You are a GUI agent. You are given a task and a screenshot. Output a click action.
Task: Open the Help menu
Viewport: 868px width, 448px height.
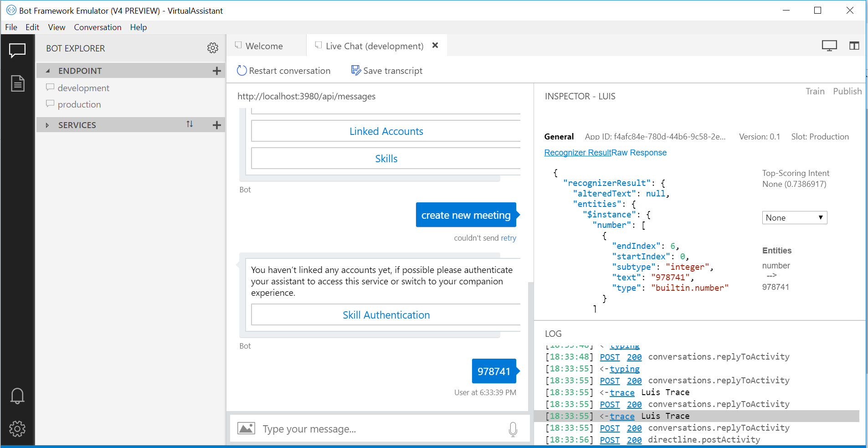pyautogui.click(x=139, y=27)
